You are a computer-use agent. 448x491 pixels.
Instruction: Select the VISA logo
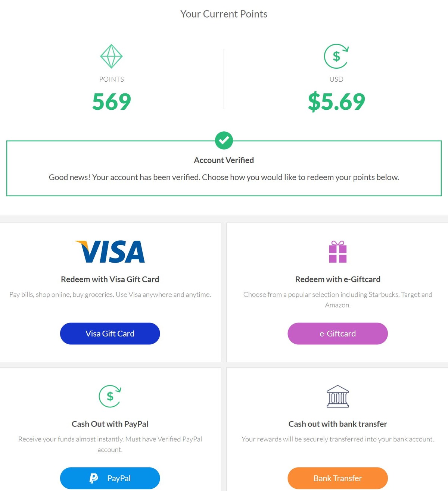pyautogui.click(x=110, y=251)
